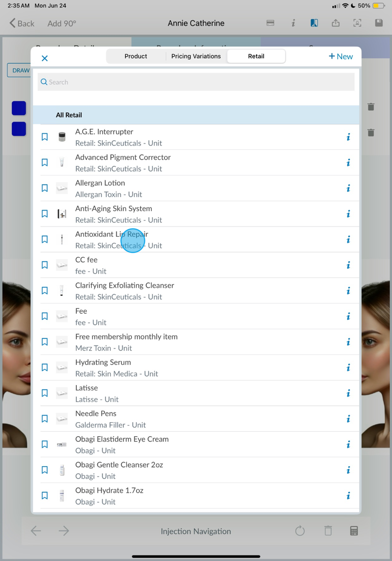392x561 pixels.
Task: Open info for CC fee
Action: (348, 265)
